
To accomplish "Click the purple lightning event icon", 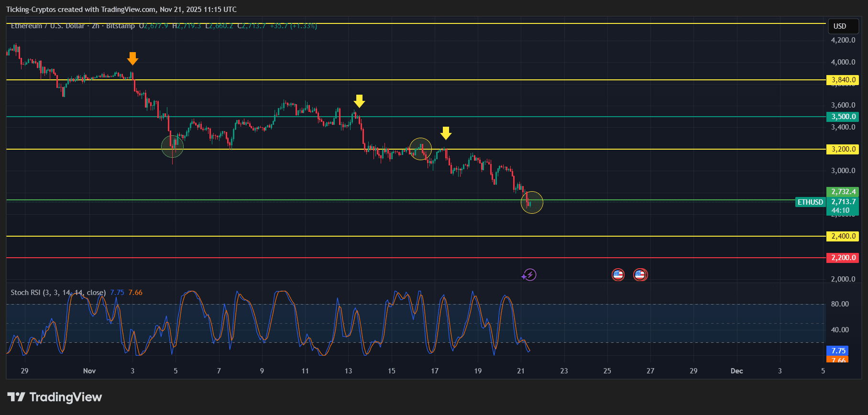I will pos(529,275).
